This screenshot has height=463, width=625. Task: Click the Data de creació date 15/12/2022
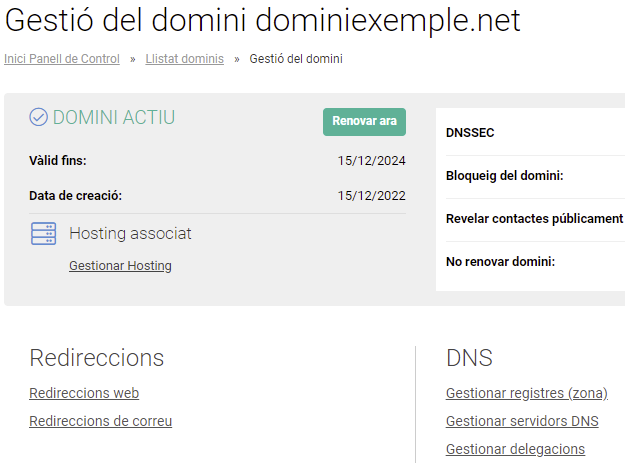[x=371, y=196]
